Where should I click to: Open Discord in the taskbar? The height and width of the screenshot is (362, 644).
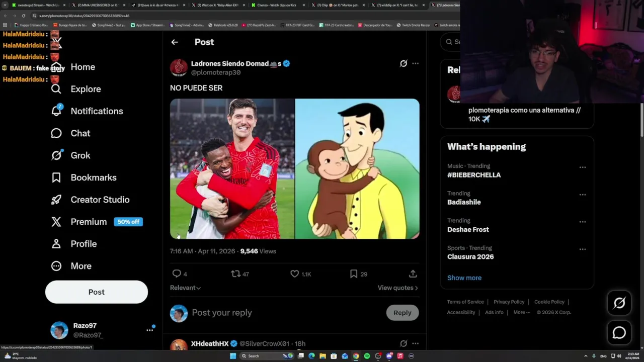pyautogui.click(x=389, y=356)
